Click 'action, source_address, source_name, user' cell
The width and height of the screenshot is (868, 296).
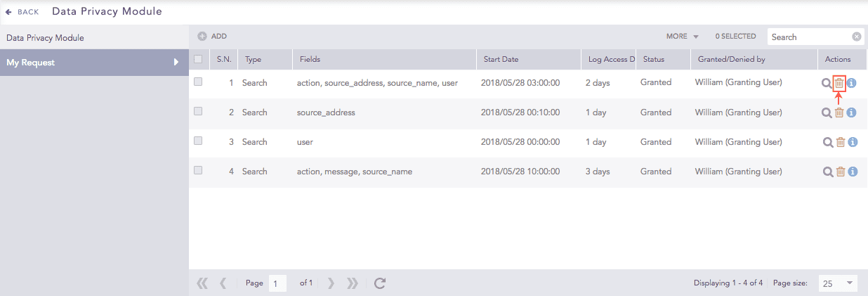(x=377, y=83)
